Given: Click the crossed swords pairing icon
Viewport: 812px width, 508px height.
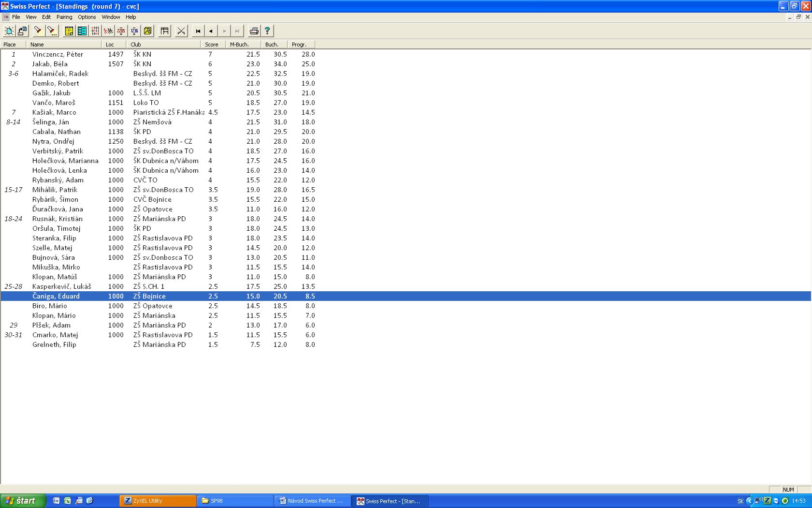Looking at the screenshot, I should (181, 31).
